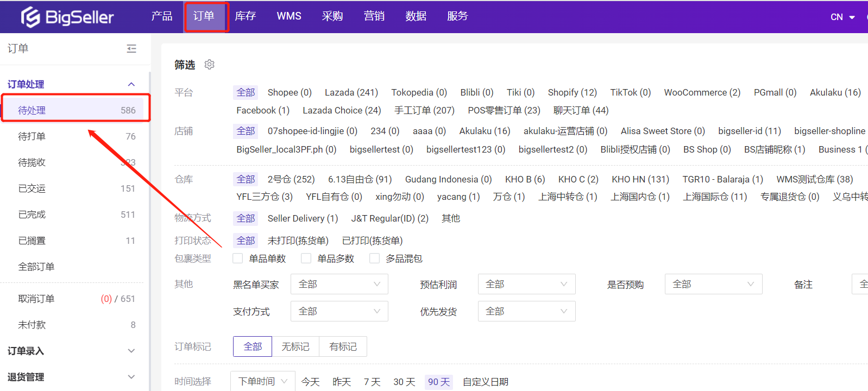Set time range to 7 天
Viewport: 868px width, 391px height.
[372, 382]
